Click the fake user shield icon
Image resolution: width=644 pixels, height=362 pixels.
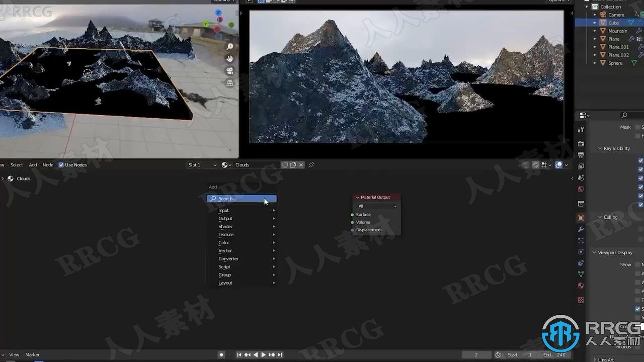coord(285,165)
